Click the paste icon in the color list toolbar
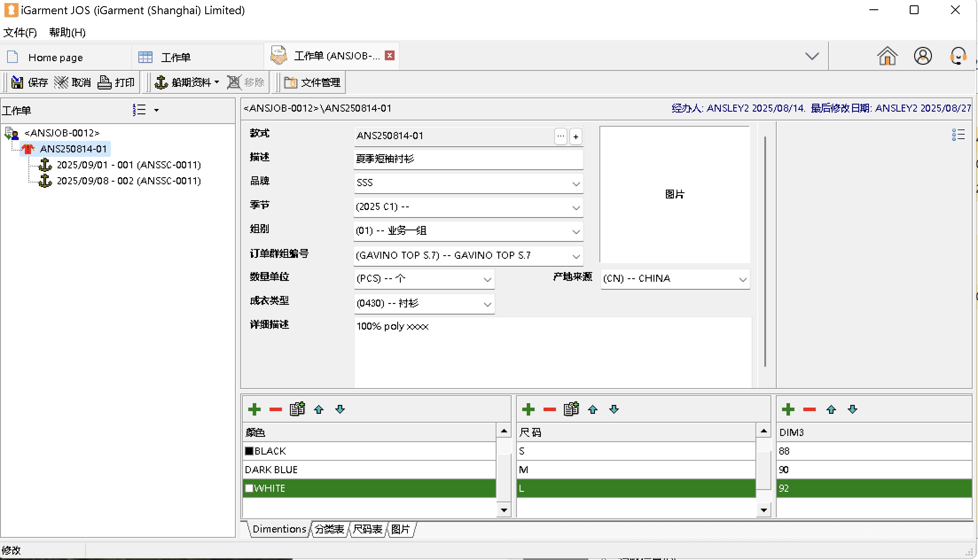The image size is (978, 560). pyautogui.click(x=297, y=409)
